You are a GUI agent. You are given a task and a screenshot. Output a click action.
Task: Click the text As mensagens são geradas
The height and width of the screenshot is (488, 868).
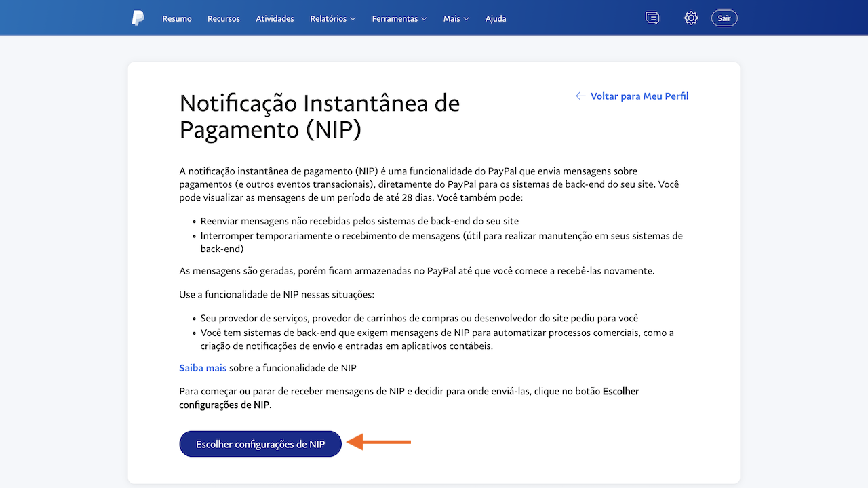417,271
